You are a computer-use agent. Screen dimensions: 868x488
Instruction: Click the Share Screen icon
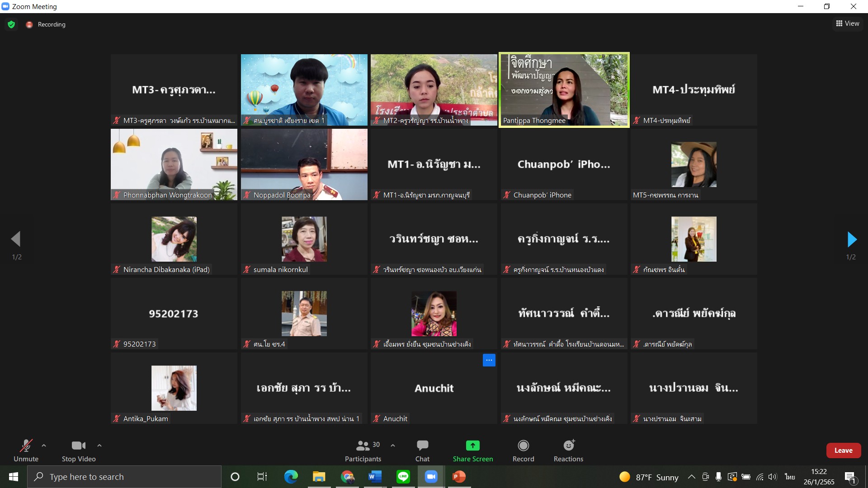pos(472,446)
